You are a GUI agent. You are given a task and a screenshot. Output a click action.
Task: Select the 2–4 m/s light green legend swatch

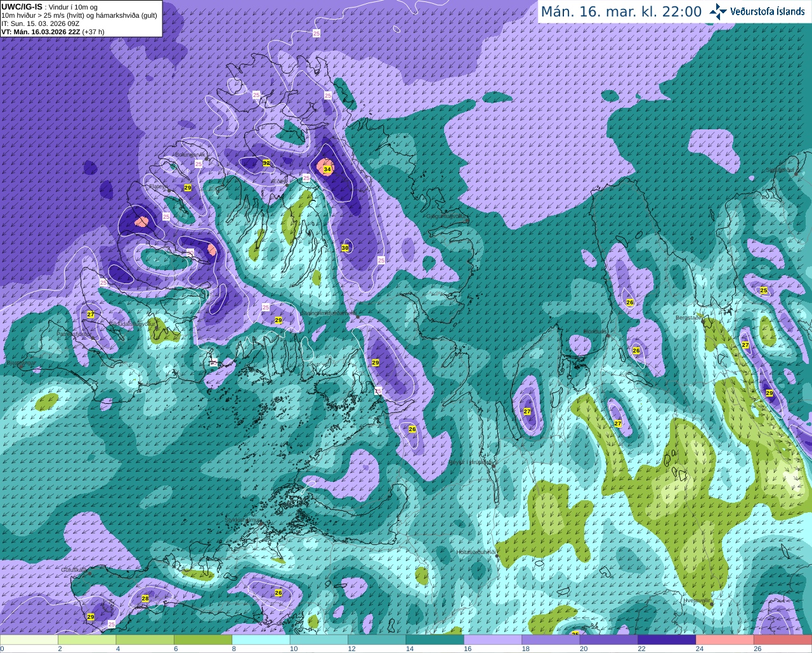coord(88,640)
